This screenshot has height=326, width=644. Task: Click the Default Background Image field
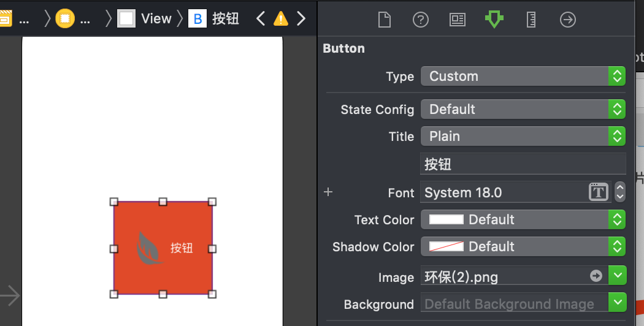click(x=514, y=303)
